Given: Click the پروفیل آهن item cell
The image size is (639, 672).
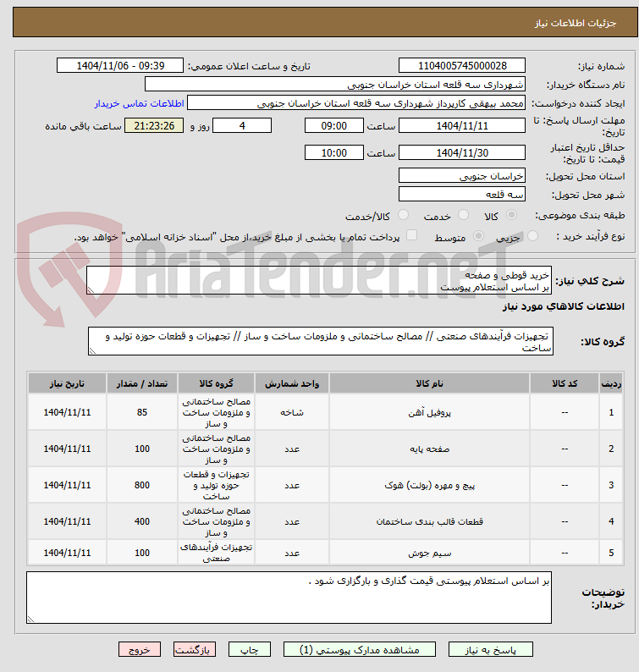Looking at the screenshot, I should (x=429, y=412).
